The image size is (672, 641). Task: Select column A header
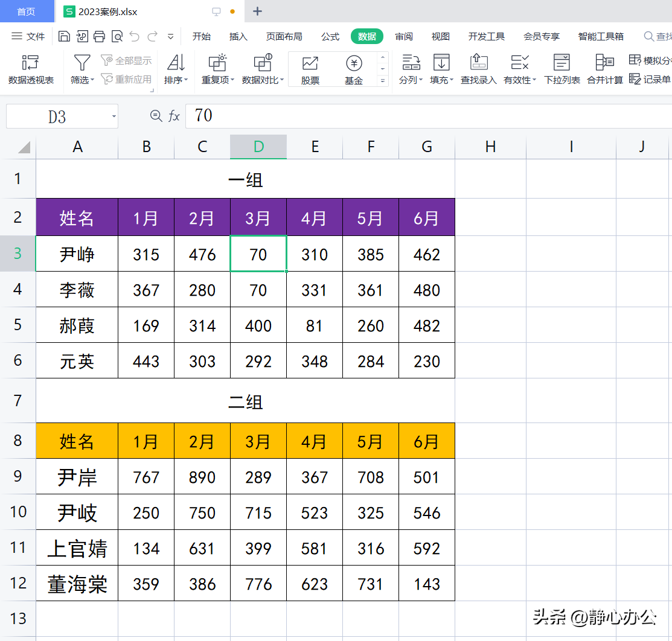click(77, 147)
